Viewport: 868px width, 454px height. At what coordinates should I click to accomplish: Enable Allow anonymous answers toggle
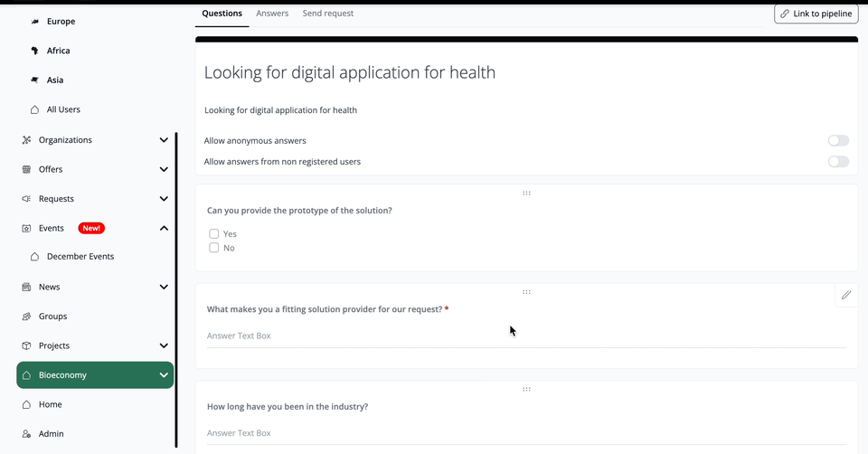tap(838, 141)
